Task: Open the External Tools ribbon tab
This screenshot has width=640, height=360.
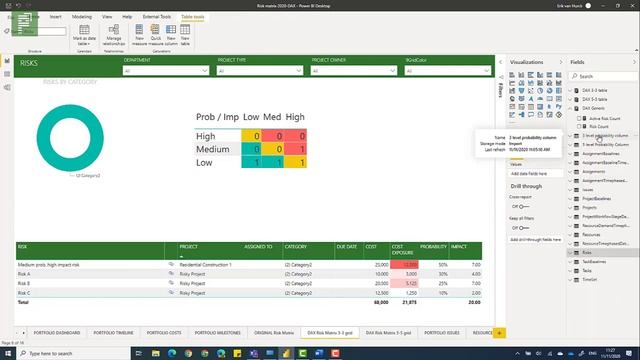Action: click(x=157, y=17)
